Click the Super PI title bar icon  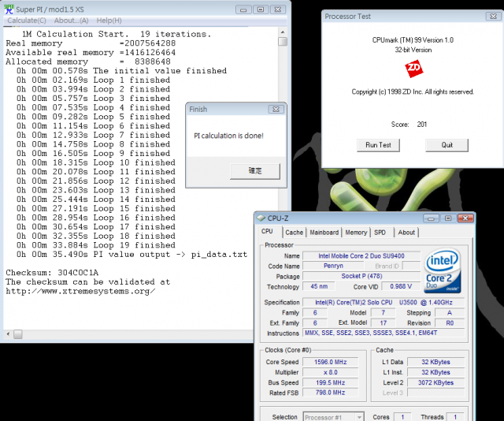(x=9, y=9)
